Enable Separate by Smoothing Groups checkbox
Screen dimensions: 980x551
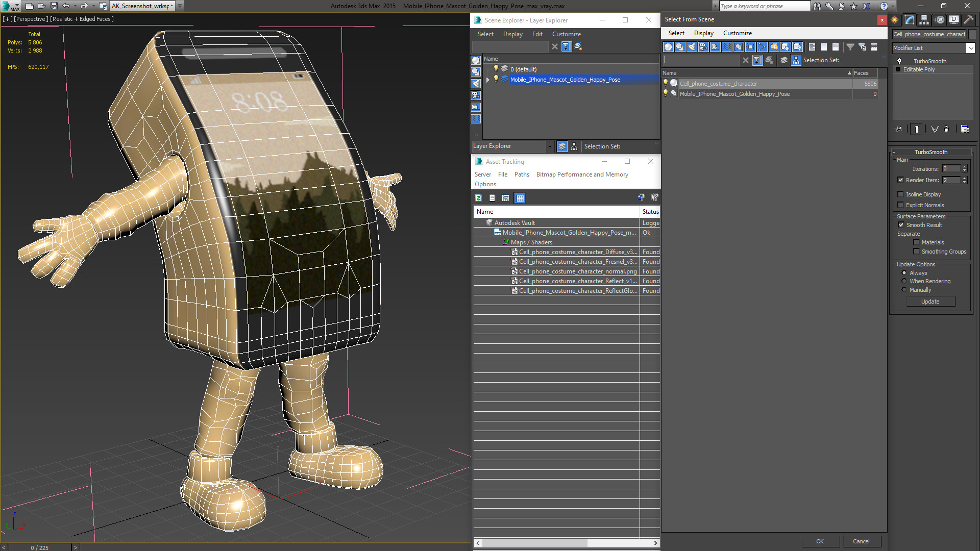(x=916, y=252)
